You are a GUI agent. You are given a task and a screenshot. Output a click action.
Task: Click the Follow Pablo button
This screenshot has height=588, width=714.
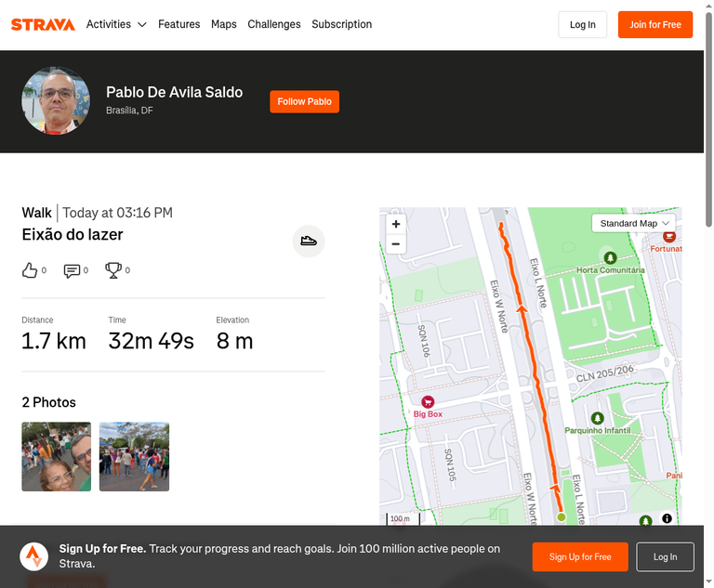point(304,101)
